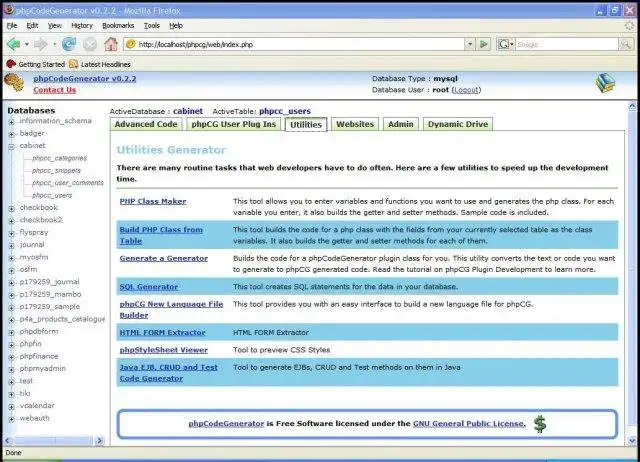Image resolution: width=640 pixels, height=462 pixels.
Task: Select the Utilities tab
Action: (306, 124)
